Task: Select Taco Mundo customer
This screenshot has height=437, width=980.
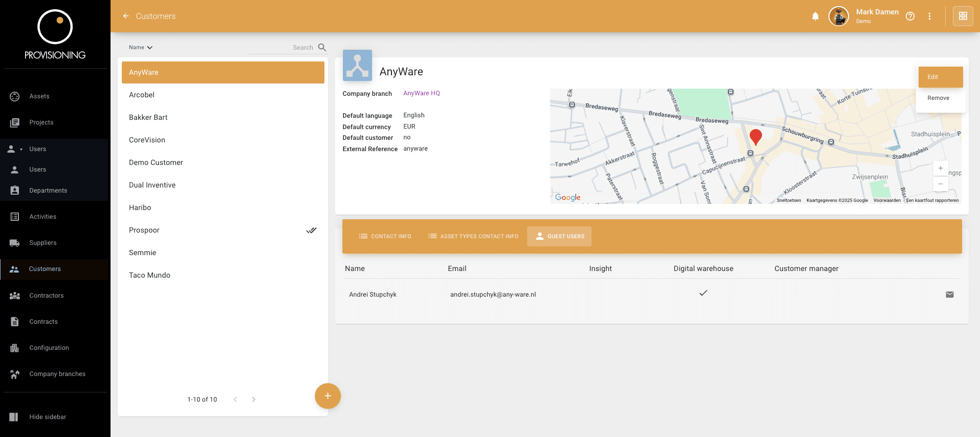Action: point(223,275)
